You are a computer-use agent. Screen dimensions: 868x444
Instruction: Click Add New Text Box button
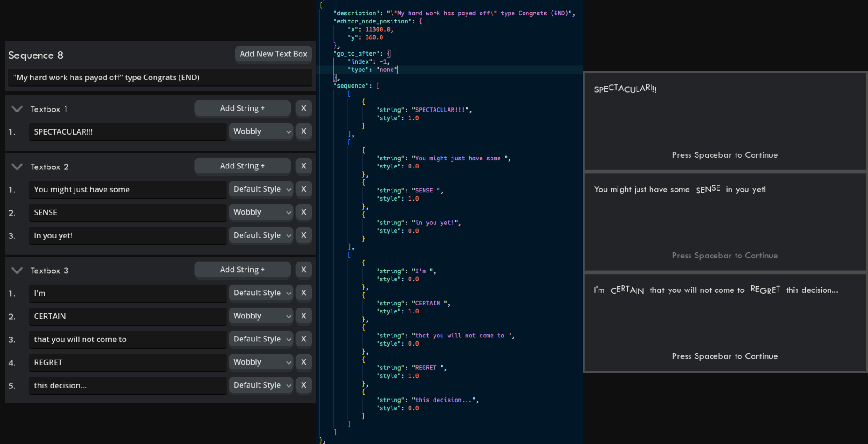point(273,54)
